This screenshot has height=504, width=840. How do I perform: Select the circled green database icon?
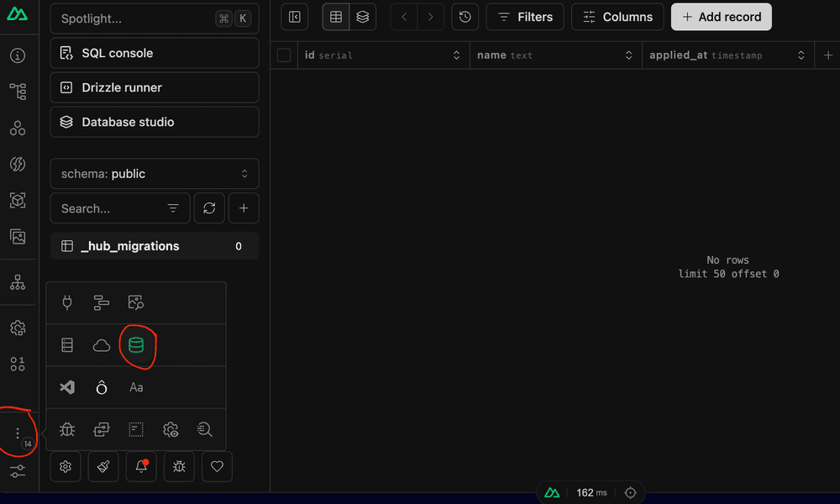tap(137, 344)
